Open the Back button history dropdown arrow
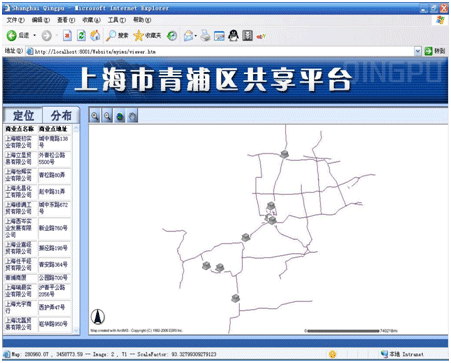 34,35
